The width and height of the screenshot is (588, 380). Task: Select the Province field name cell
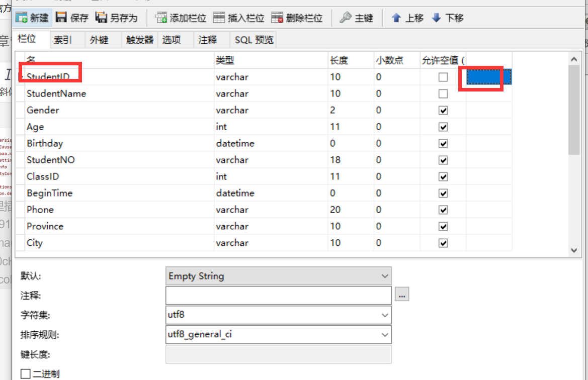click(x=119, y=226)
